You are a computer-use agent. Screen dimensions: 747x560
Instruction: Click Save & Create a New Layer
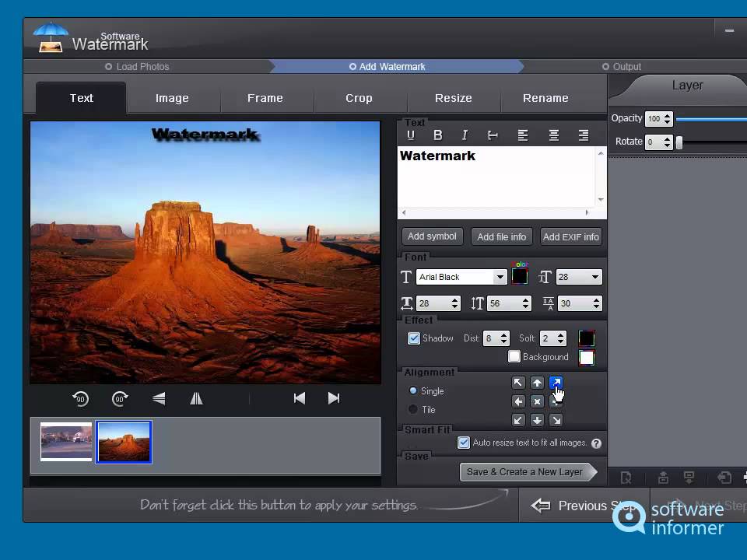(x=528, y=472)
